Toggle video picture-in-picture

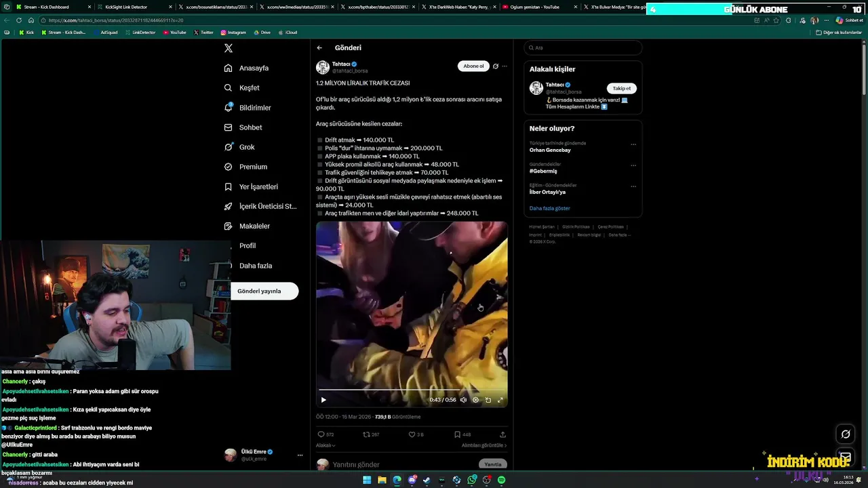(x=488, y=400)
